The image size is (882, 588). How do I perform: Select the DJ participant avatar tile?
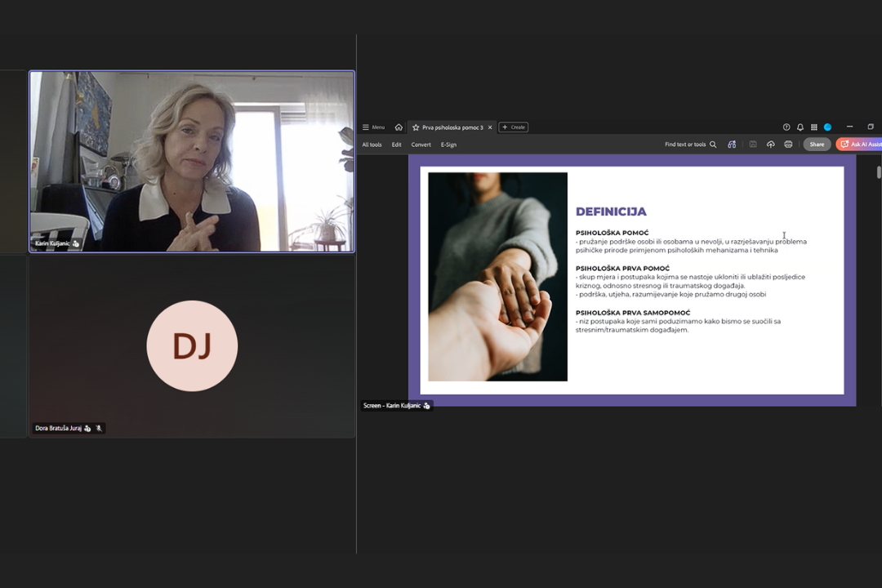[x=192, y=346]
